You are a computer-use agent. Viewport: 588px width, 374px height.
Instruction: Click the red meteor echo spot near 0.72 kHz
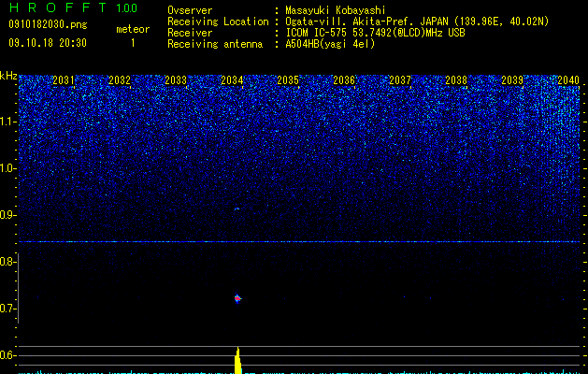(237, 298)
